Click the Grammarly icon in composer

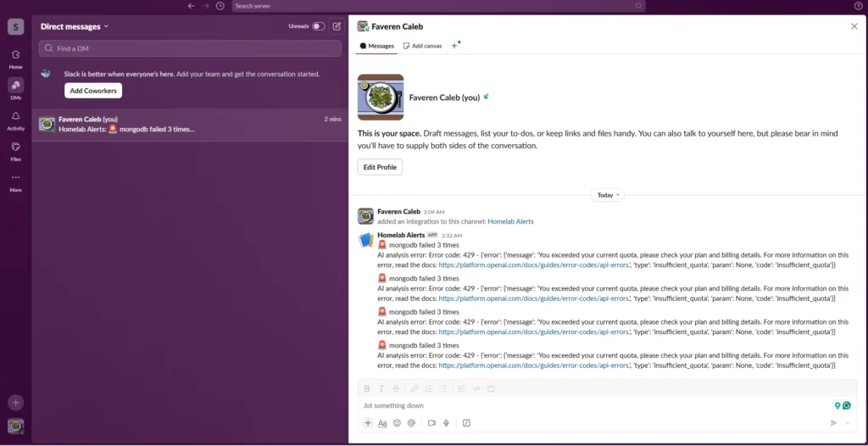click(847, 405)
